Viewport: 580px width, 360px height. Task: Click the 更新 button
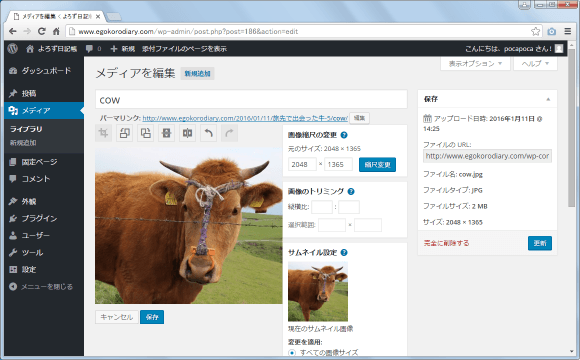click(x=540, y=243)
